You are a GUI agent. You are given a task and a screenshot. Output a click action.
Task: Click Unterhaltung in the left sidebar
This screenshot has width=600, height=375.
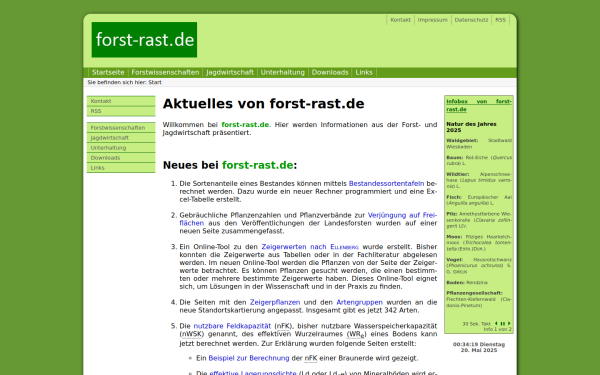(x=121, y=148)
